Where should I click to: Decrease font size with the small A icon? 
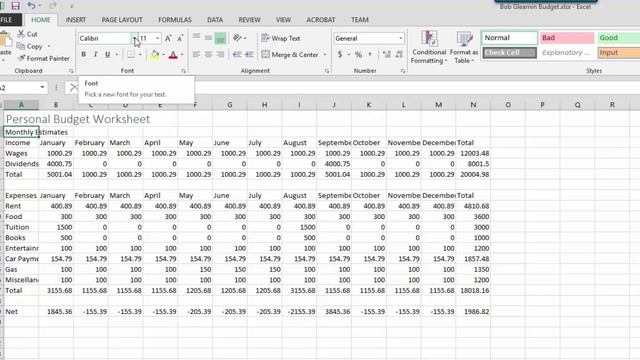pos(180,38)
